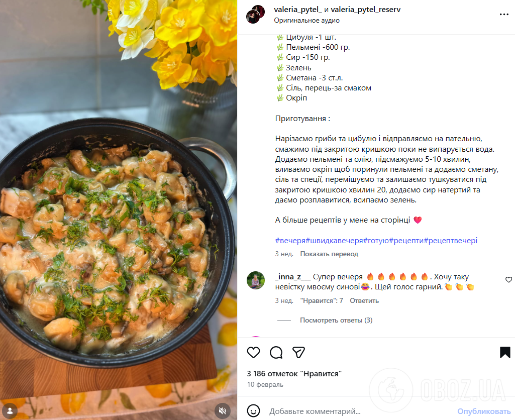Reply to comment with Ответить

click(x=364, y=300)
